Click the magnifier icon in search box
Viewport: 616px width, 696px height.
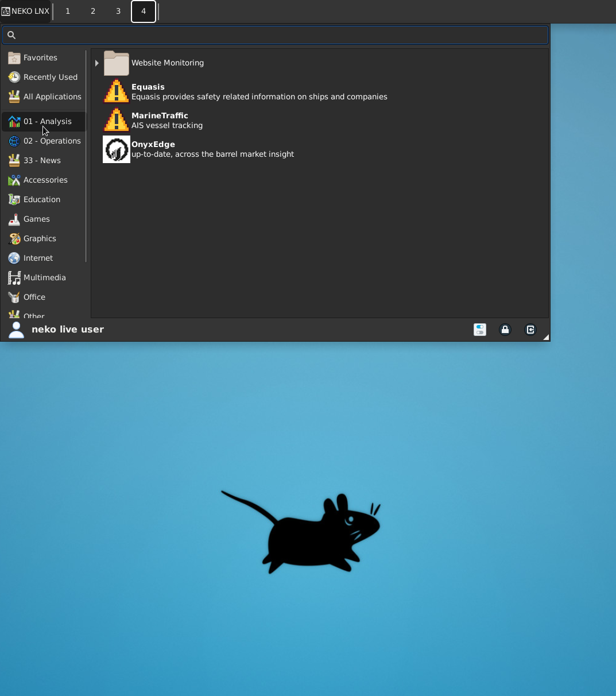(11, 35)
